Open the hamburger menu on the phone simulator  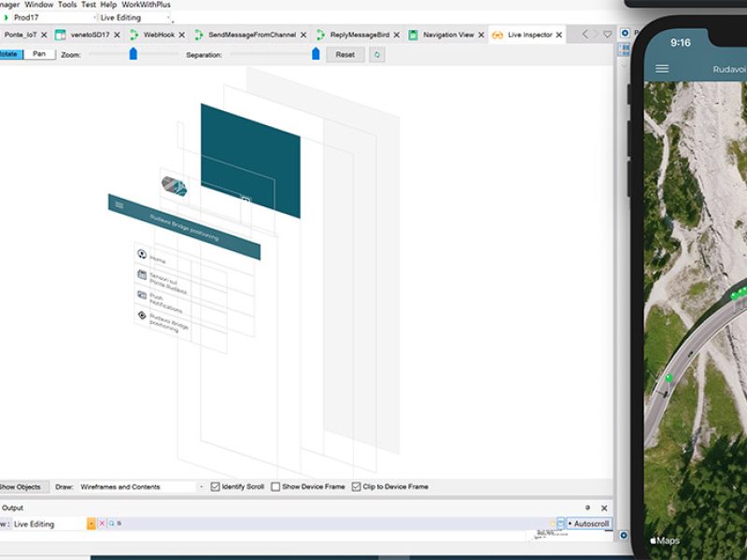[662, 69]
